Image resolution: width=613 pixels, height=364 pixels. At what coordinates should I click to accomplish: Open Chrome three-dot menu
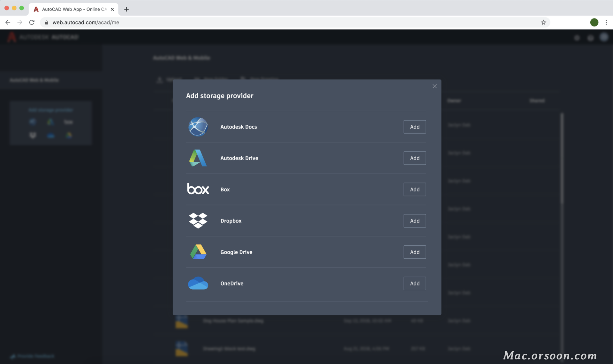[x=606, y=22]
